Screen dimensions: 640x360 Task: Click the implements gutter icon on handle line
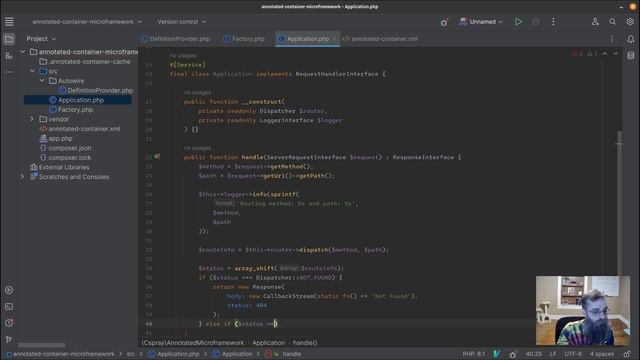coord(157,157)
